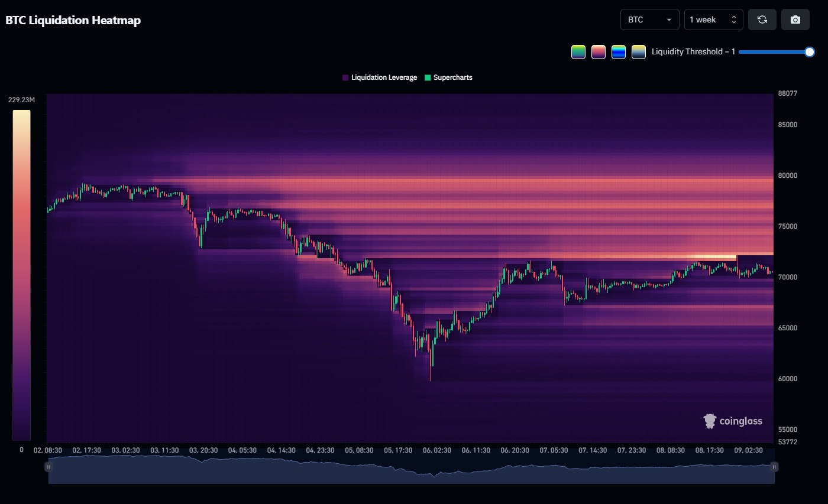828x504 pixels.
Task: Click the BTC Liquidation Heatmap title
Action: 73,20
